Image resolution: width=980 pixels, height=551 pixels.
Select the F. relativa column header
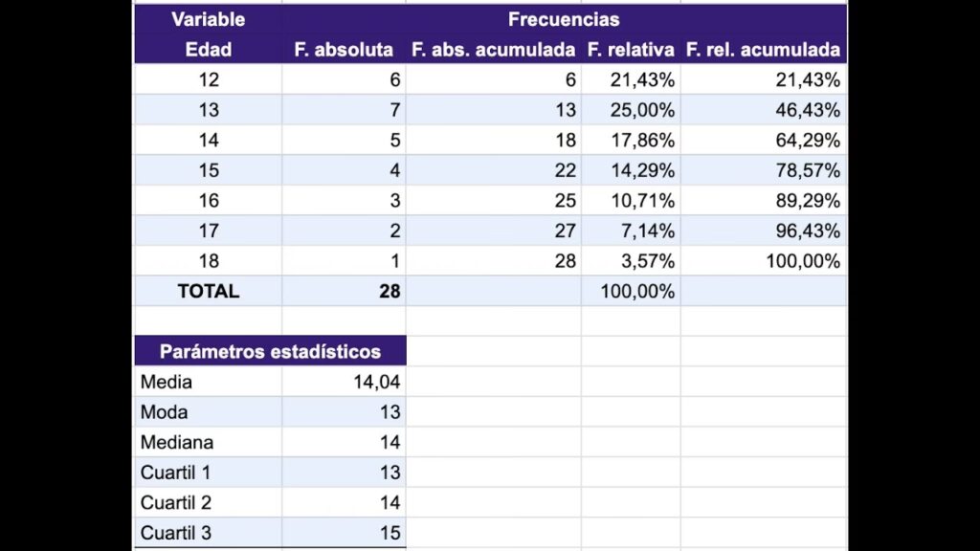tap(631, 50)
